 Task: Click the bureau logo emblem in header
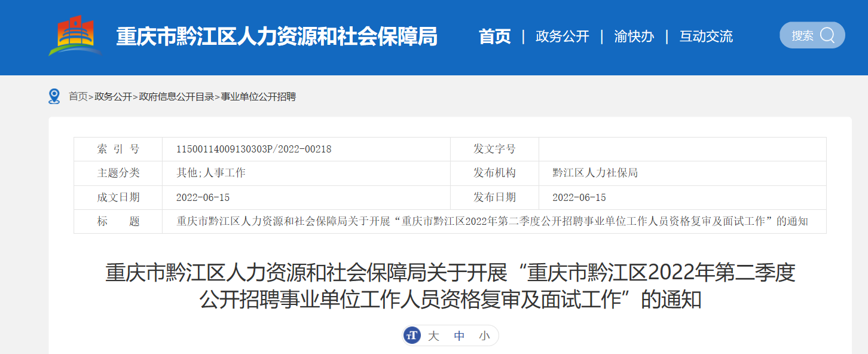click(75, 36)
